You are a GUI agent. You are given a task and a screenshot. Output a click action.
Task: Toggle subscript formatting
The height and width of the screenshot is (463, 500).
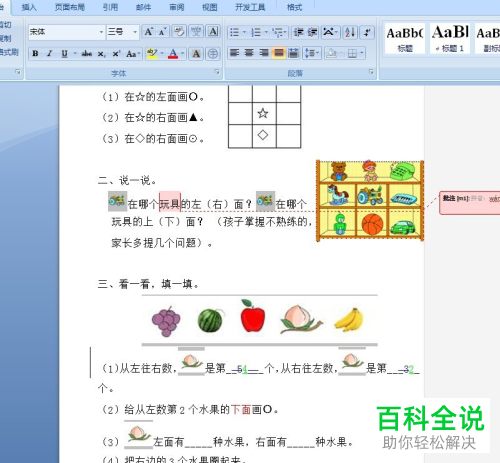click(101, 53)
